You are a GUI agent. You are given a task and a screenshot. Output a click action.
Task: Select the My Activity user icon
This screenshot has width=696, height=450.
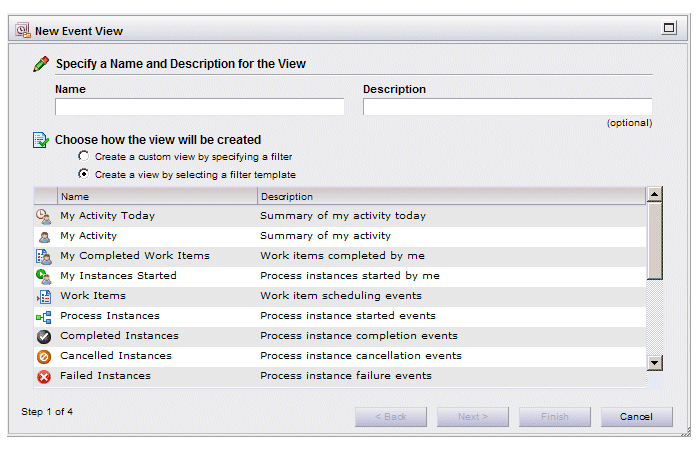44,237
